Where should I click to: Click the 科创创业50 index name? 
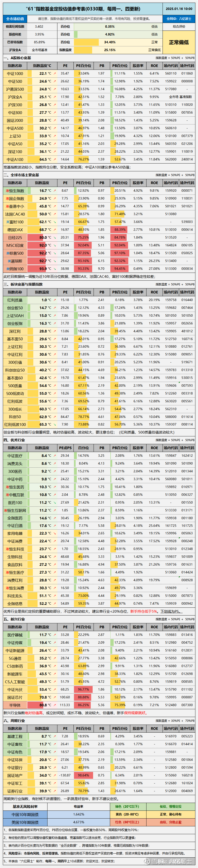click(x=15, y=370)
